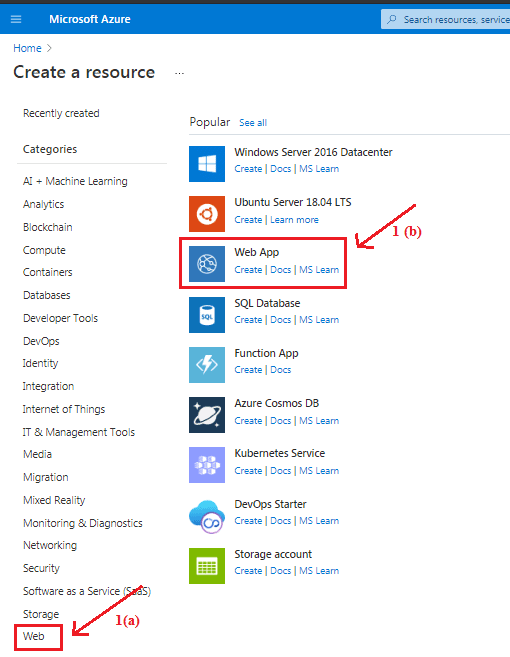Focus the Search resources input field
This screenshot has height=657, width=510.
445,19
